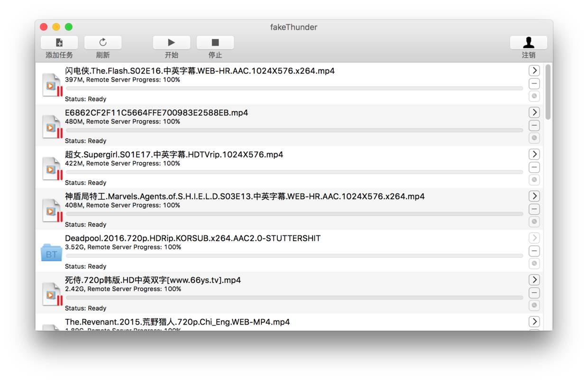Image resolution: width=588 pixels, height=381 pixels.
Task: Click the arrow button for E6862CF2F11C5664FFE700983E2588EB.mp4
Action: tap(534, 112)
